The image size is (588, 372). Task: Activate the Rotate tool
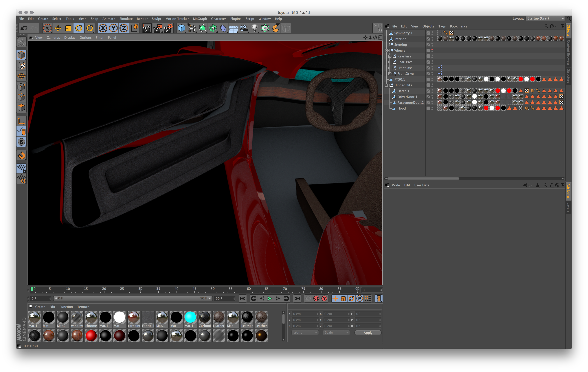79,28
